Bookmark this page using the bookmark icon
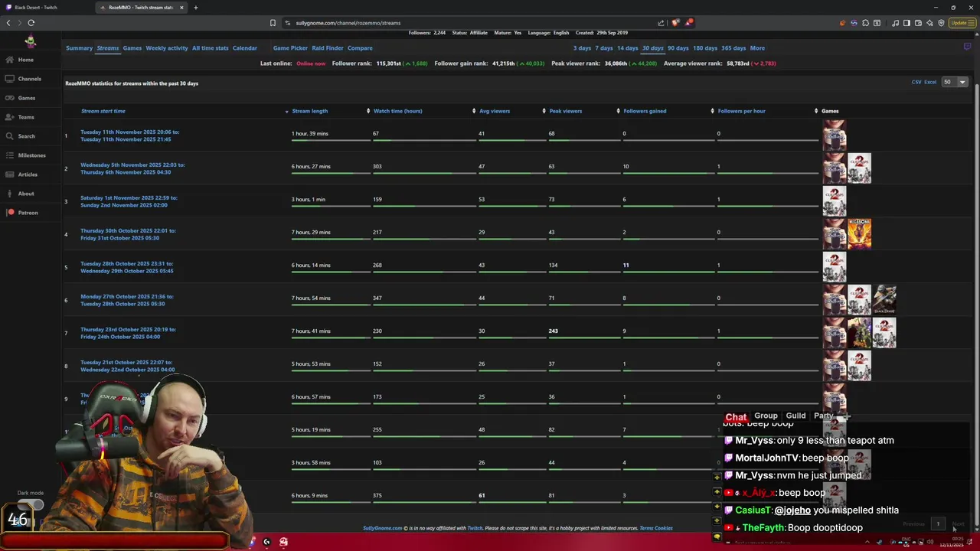 (273, 23)
